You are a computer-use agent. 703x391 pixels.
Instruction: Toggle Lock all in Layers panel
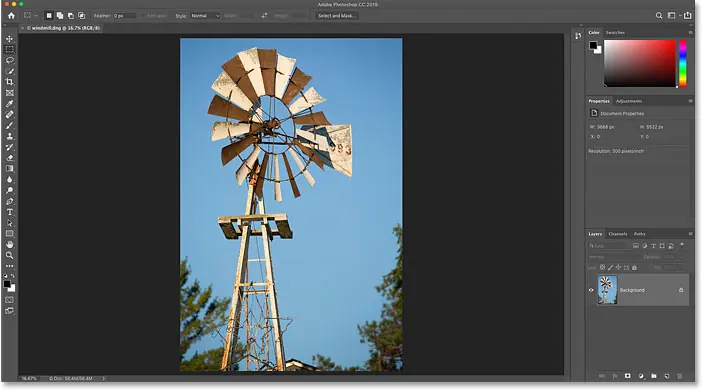[634, 268]
